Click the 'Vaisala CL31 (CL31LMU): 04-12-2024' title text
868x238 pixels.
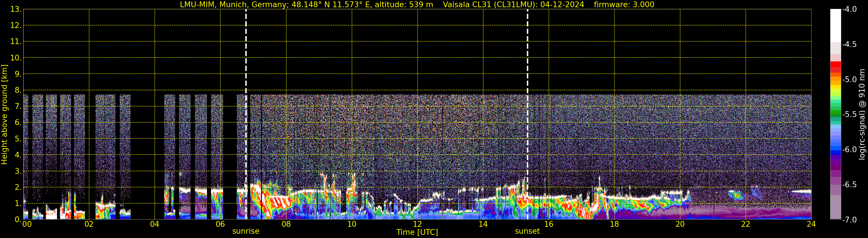click(x=514, y=5)
